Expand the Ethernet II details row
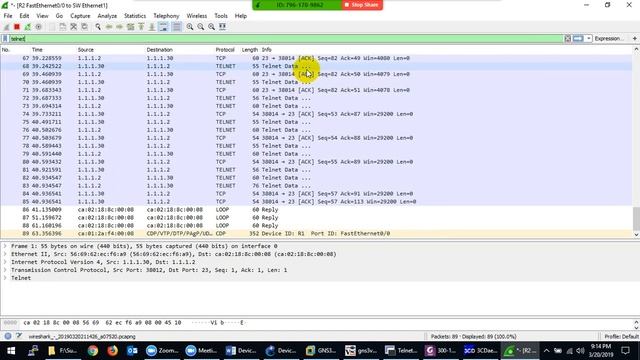 click(x=5, y=254)
